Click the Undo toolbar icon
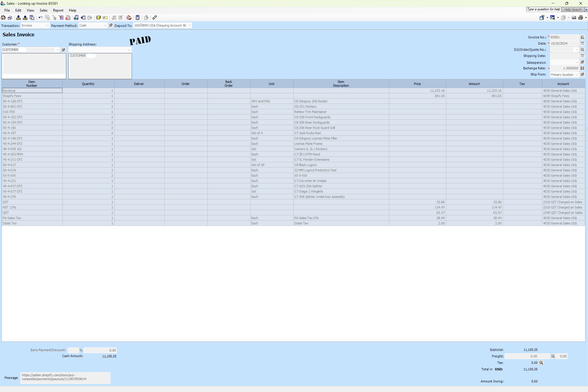The image size is (588, 392). [40, 17]
